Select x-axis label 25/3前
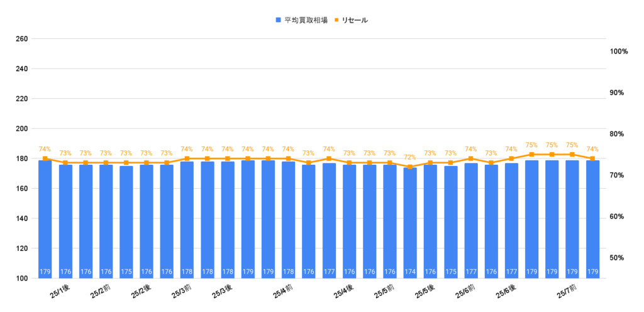This screenshot has width=644, height=312. coord(182,292)
